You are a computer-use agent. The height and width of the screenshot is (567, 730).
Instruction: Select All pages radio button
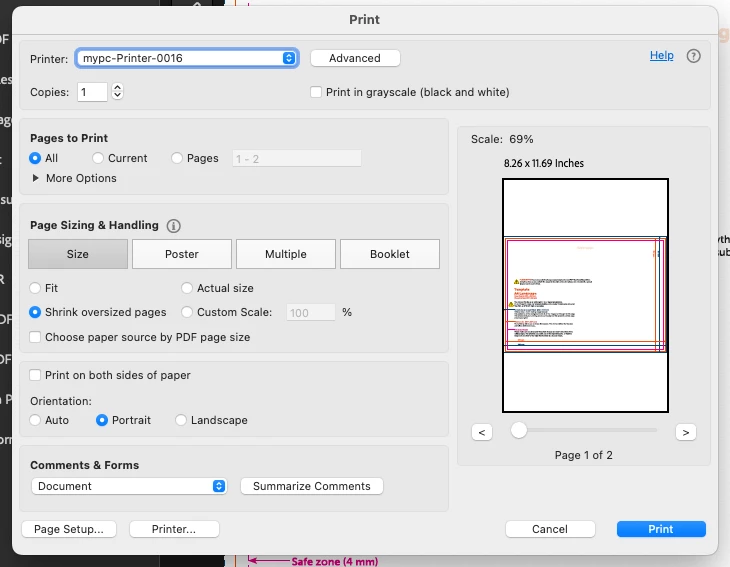(x=35, y=158)
